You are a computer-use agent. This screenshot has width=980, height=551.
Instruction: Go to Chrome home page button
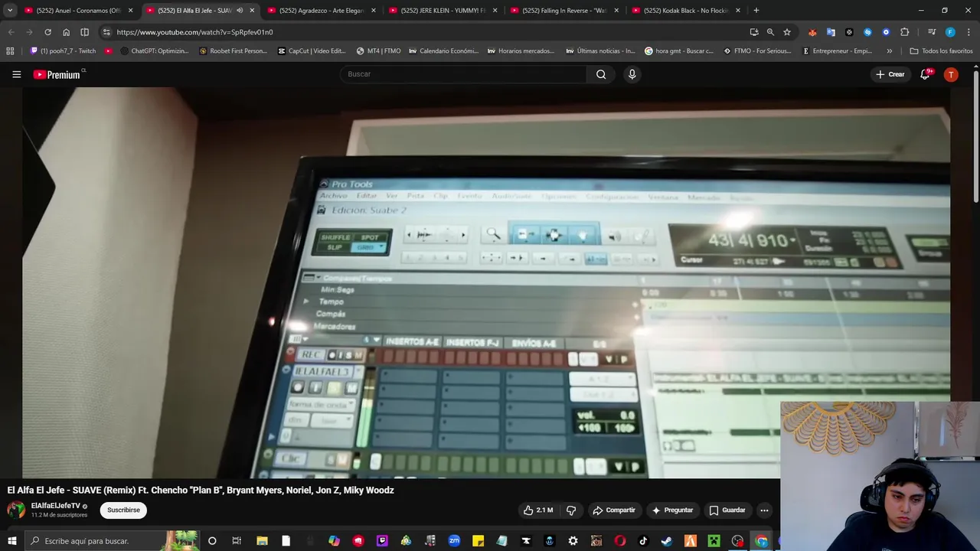tap(66, 32)
